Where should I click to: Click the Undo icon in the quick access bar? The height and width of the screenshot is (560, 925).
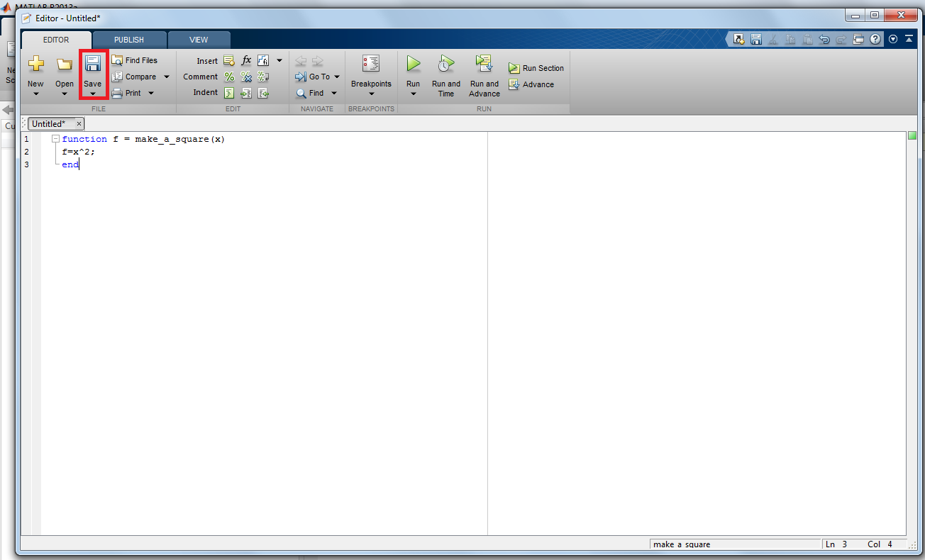(x=824, y=39)
